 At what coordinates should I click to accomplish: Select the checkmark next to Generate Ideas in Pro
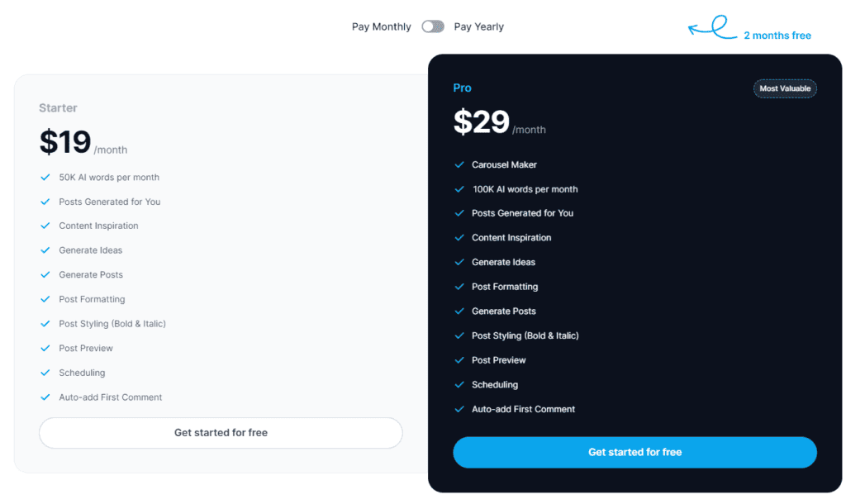(459, 262)
